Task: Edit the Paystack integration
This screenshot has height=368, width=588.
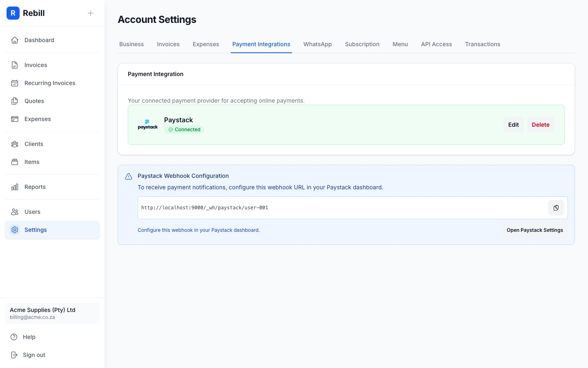Action: (x=513, y=125)
